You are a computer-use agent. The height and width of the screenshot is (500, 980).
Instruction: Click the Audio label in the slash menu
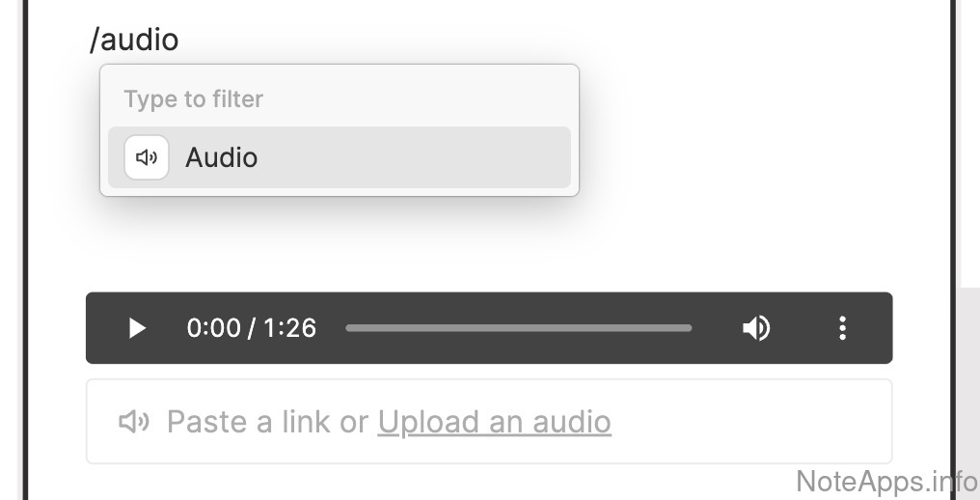pos(221,157)
